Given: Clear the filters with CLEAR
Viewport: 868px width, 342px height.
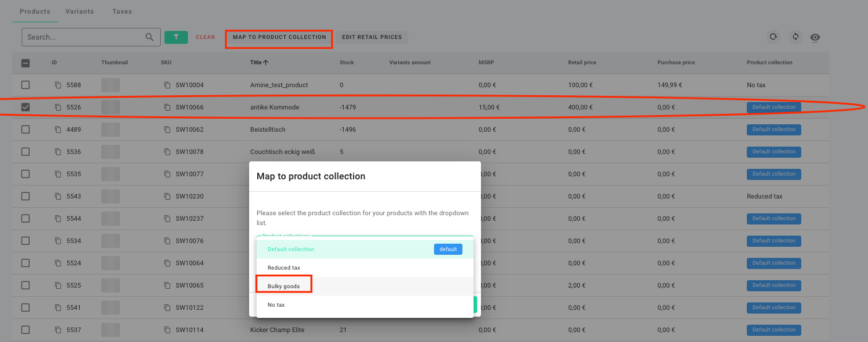Looking at the screenshot, I should 205,37.
